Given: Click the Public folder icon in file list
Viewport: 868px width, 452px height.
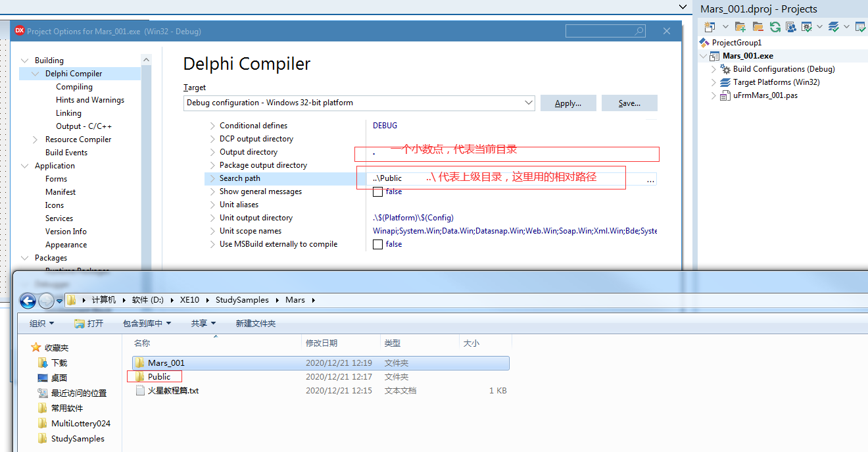Looking at the screenshot, I should 139,376.
